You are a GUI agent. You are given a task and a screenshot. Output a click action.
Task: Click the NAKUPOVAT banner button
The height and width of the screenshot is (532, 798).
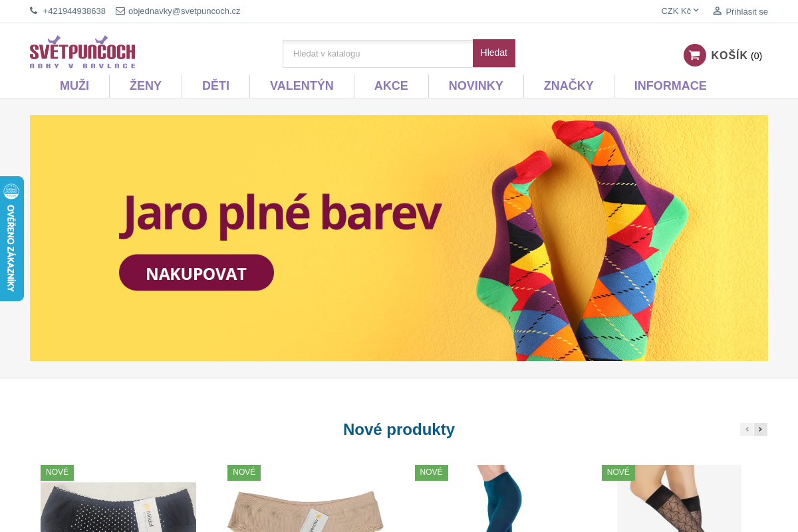[x=196, y=273]
